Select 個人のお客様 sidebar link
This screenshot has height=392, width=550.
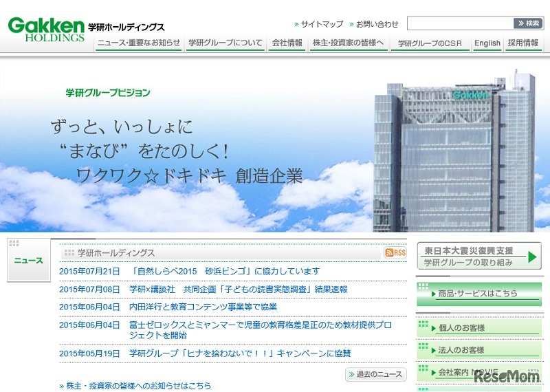pyautogui.click(x=479, y=328)
